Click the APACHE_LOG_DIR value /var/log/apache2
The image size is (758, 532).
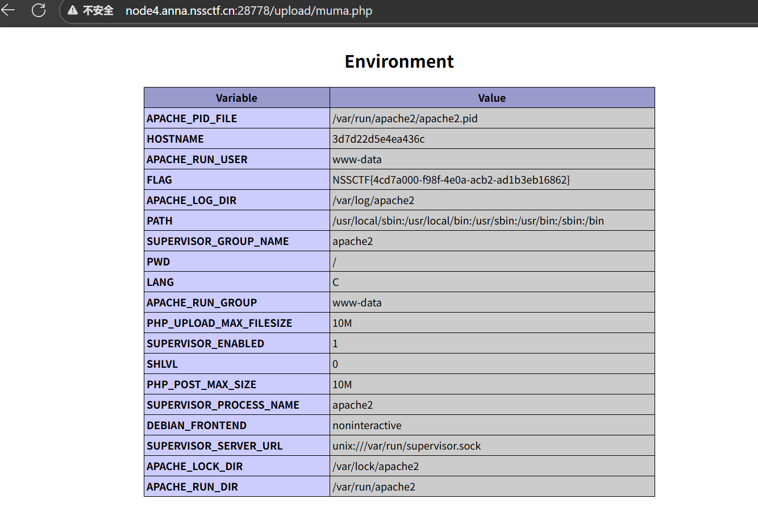pos(373,200)
